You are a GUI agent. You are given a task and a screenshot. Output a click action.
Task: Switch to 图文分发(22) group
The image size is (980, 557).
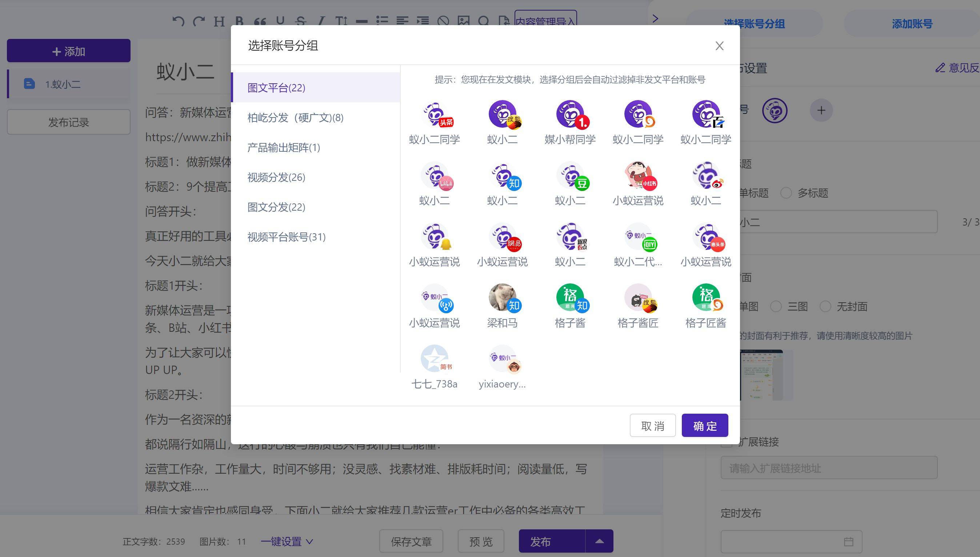click(316, 207)
